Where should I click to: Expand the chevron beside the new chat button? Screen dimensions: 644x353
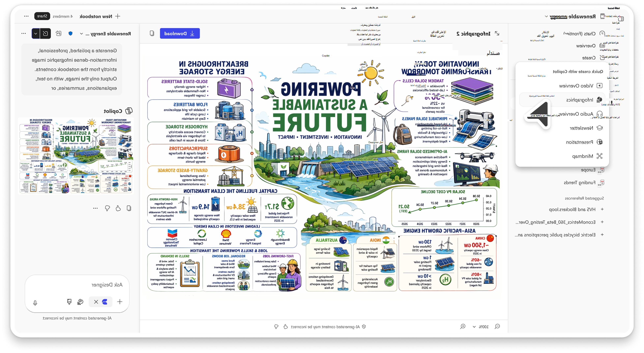[x=36, y=33]
